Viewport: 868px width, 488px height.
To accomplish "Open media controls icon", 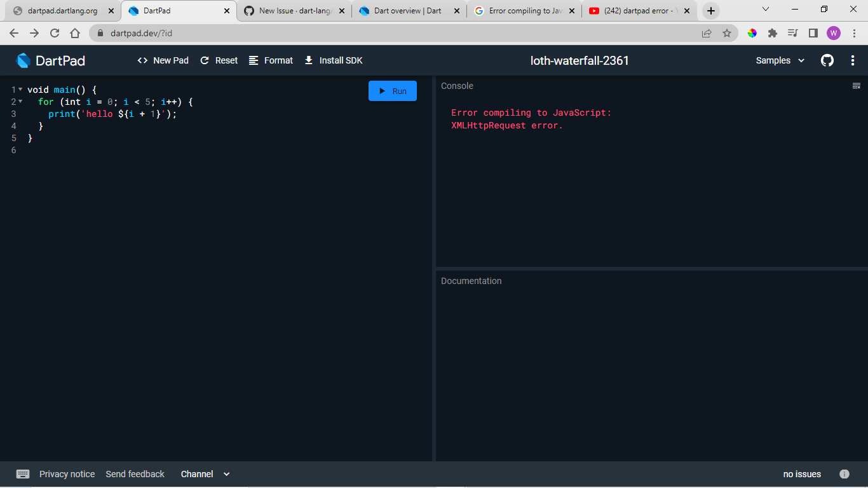I will point(792,33).
